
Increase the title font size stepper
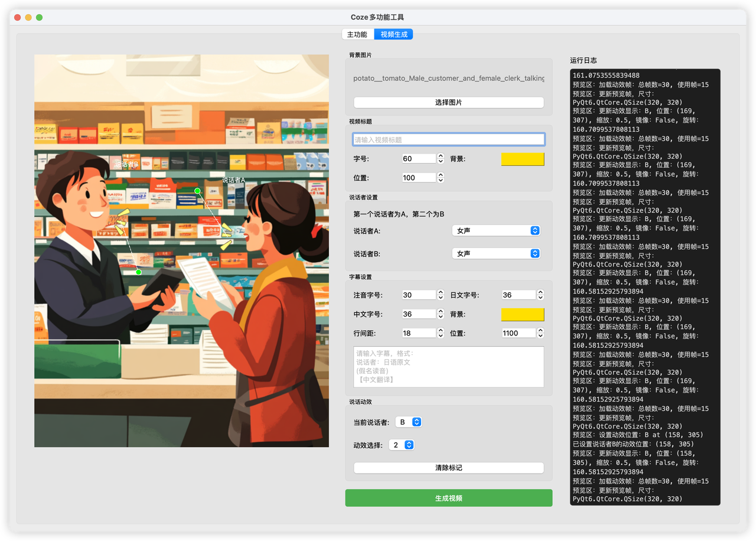(440, 156)
